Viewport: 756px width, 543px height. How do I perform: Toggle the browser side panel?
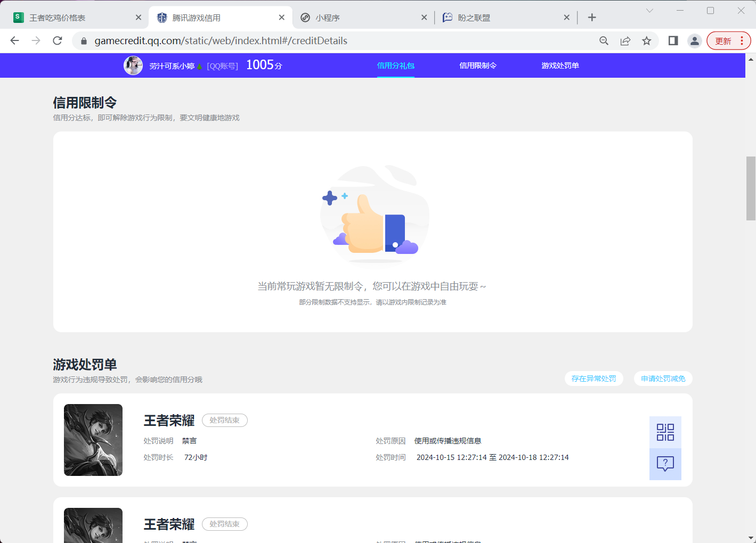point(673,41)
